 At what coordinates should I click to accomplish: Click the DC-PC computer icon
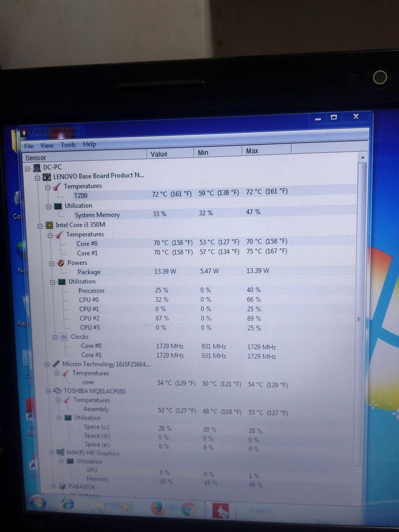click(x=37, y=168)
